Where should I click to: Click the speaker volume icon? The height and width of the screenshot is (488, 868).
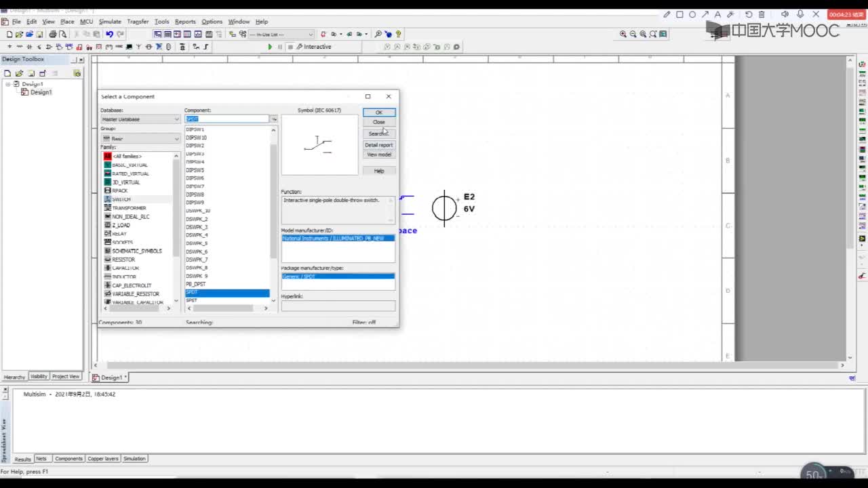pyautogui.click(x=785, y=14)
